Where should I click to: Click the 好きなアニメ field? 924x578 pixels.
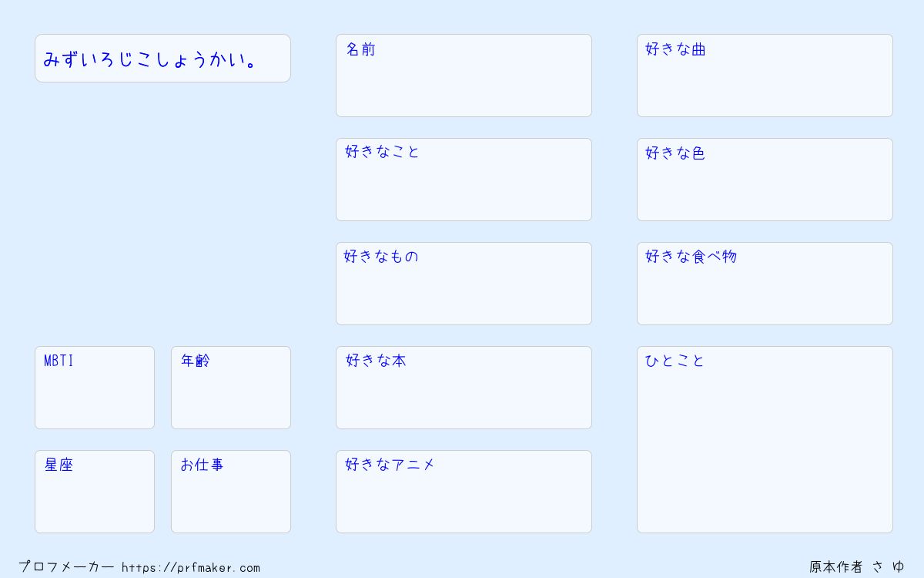[464, 492]
